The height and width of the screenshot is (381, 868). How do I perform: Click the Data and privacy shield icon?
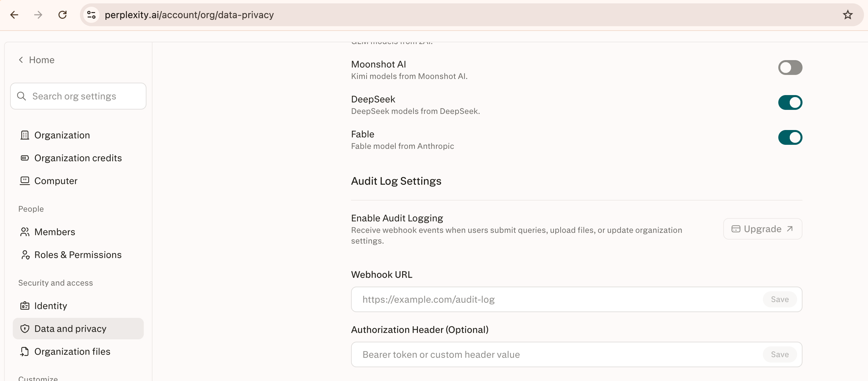[x=25, y=329]
